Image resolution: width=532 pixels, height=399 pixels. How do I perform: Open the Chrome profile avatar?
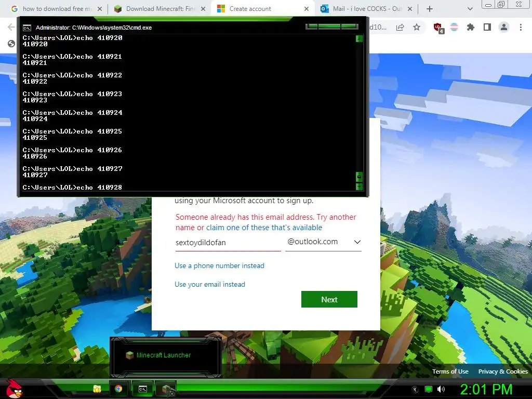(504, 27)
